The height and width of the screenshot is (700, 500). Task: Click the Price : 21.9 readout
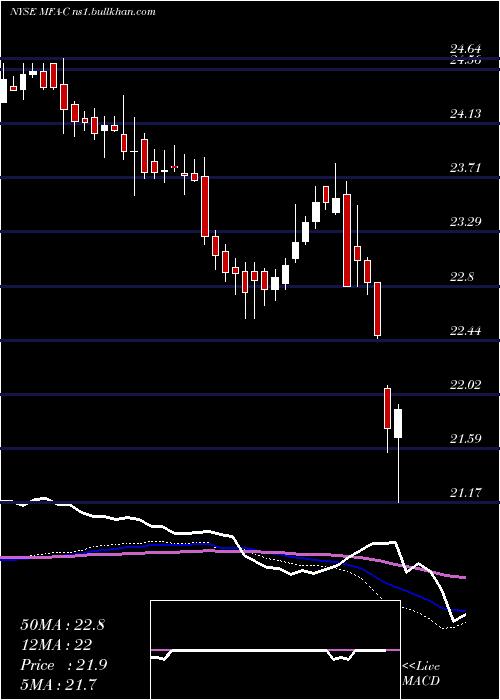pyautogui.click(x=62, y=665)
